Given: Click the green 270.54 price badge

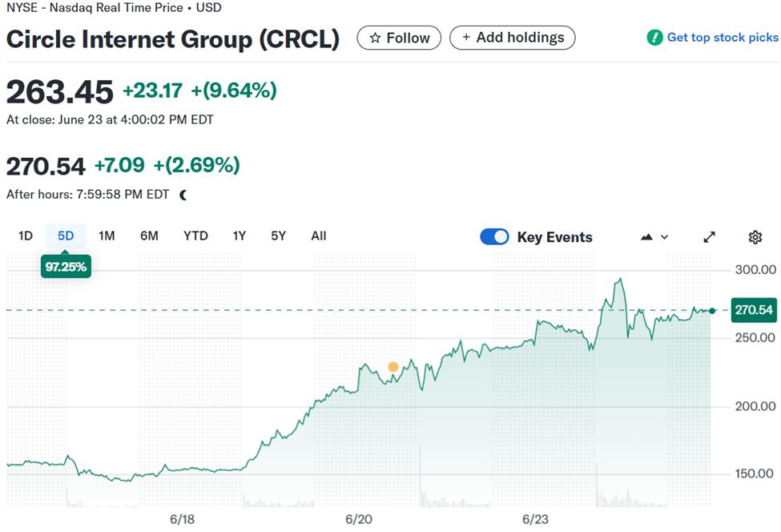Looking at the screenshot, I should pos(754,310).
